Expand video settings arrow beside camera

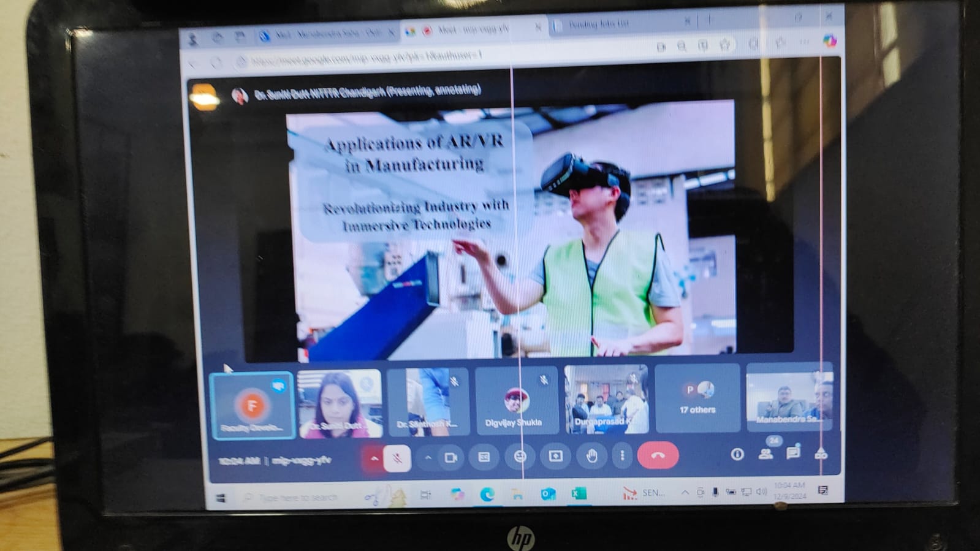click(428, 458)
